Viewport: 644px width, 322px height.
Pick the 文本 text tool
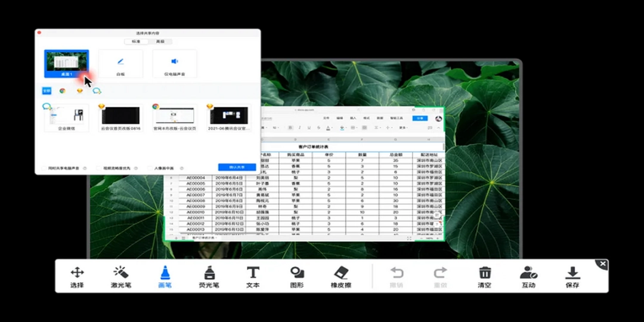coord(253,276)
